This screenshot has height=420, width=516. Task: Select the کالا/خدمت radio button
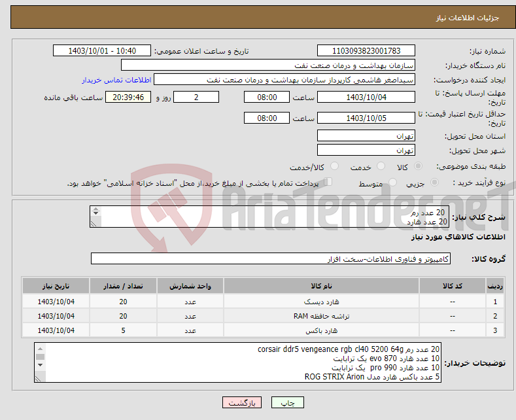(334, 166)
